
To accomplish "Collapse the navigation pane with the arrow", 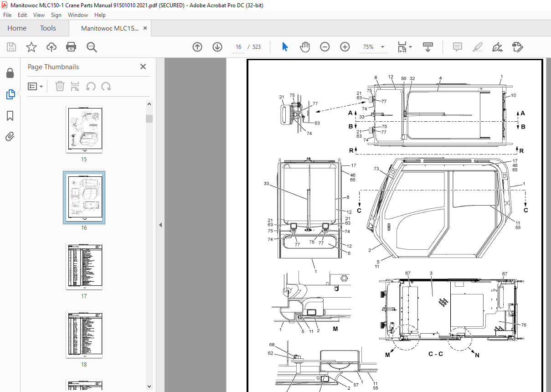I will tap(160, 225).
